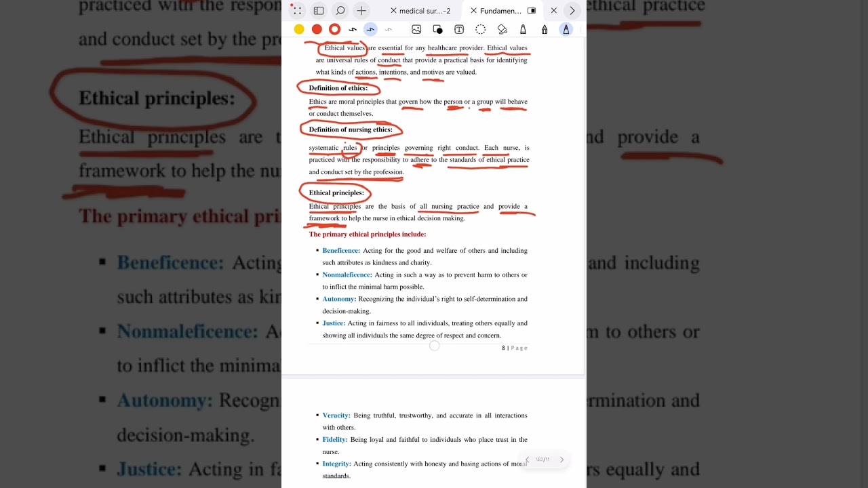Close the "Fundamen..." tab

(473, 11)
